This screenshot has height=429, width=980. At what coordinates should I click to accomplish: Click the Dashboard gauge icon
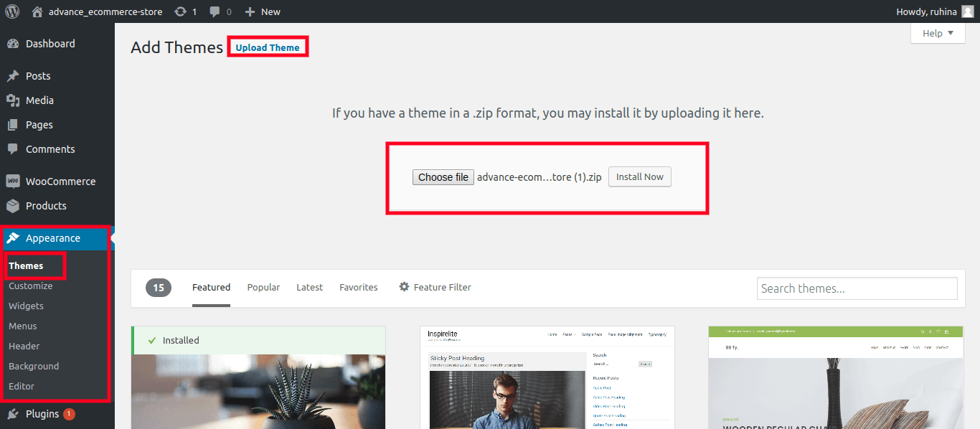(13, 44)
